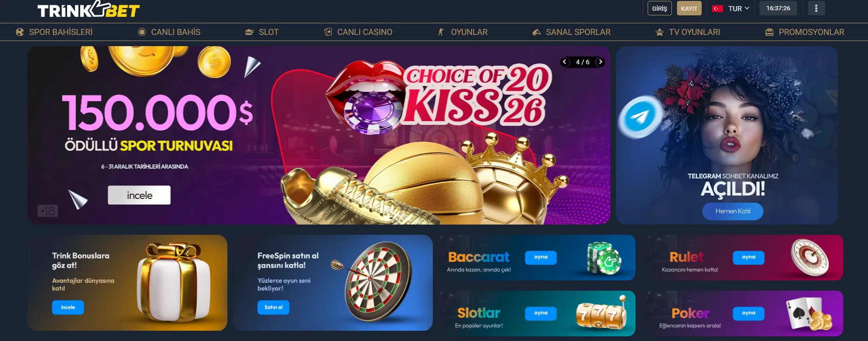Click the Canlı Casino card shield icon
This screenshot has height=341, width=868.
[x=328, y=32]
